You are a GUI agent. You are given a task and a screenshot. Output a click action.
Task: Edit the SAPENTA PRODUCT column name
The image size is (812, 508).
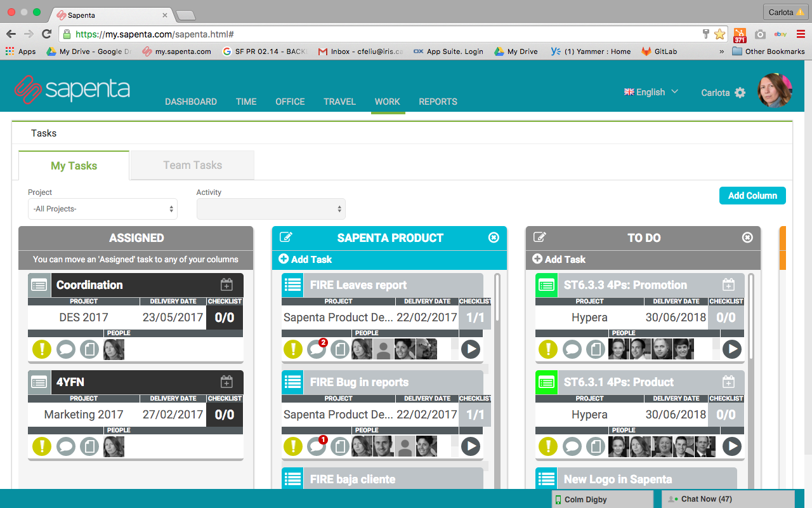tap(286, 237)
